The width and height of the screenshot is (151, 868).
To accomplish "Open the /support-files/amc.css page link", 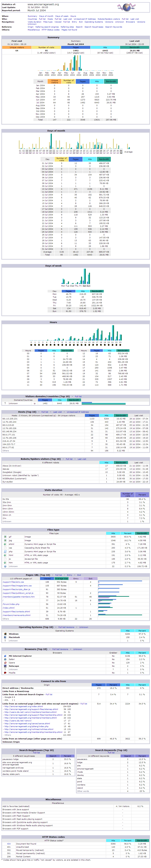I will click(13, 582).
